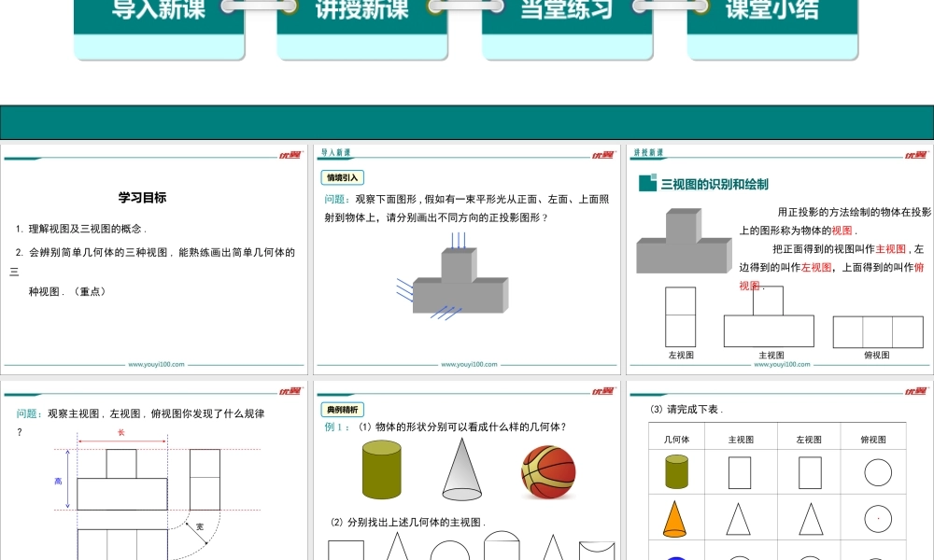Click the dark teal banner bar

tap(467, 122)
